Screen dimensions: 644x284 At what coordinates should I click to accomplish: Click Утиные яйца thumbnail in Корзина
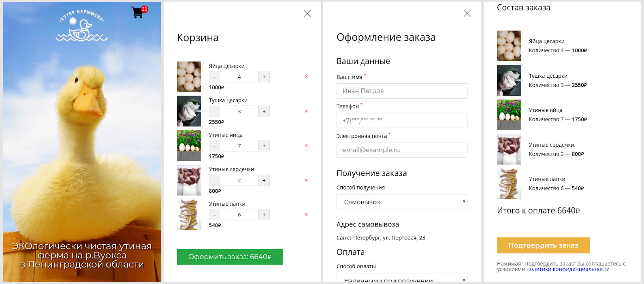(x=189, y=146)
